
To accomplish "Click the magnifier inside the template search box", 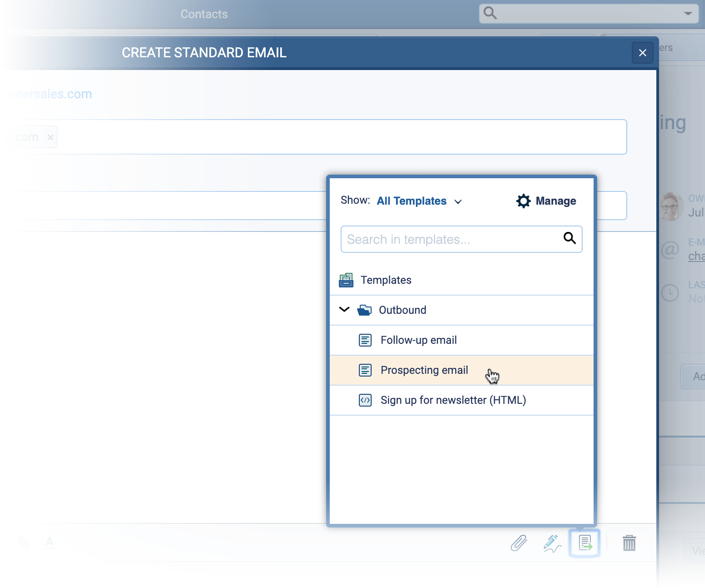I will pyautogui.click(x=569, y=238).
